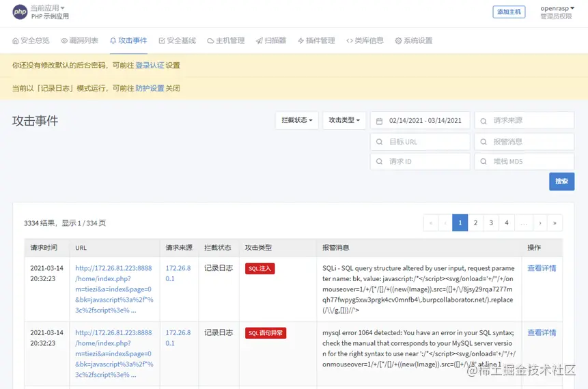
Task: Expand the 攻击类型 filter dropdown
Action: pos(344,120)
